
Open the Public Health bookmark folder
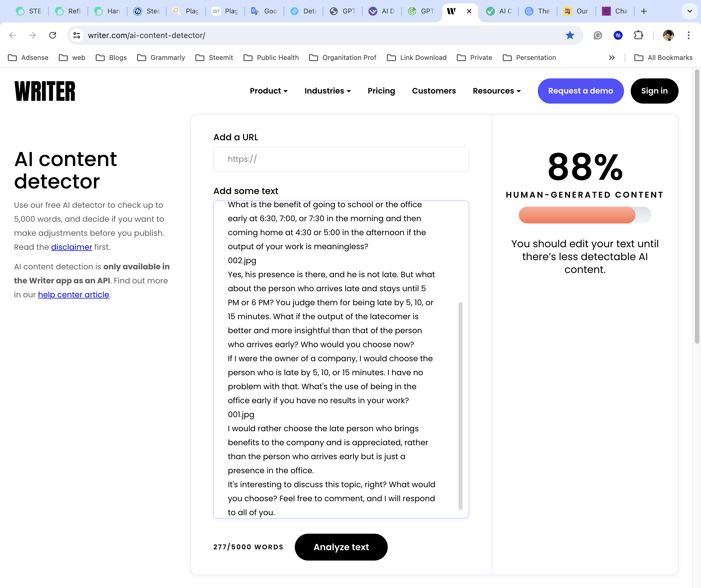271,58
